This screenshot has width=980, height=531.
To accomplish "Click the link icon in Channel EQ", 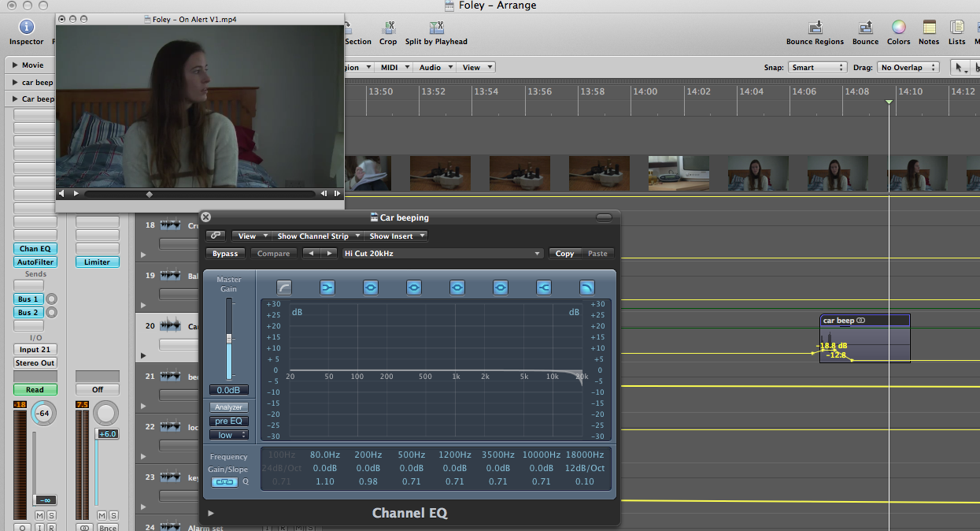I will 216,236.
